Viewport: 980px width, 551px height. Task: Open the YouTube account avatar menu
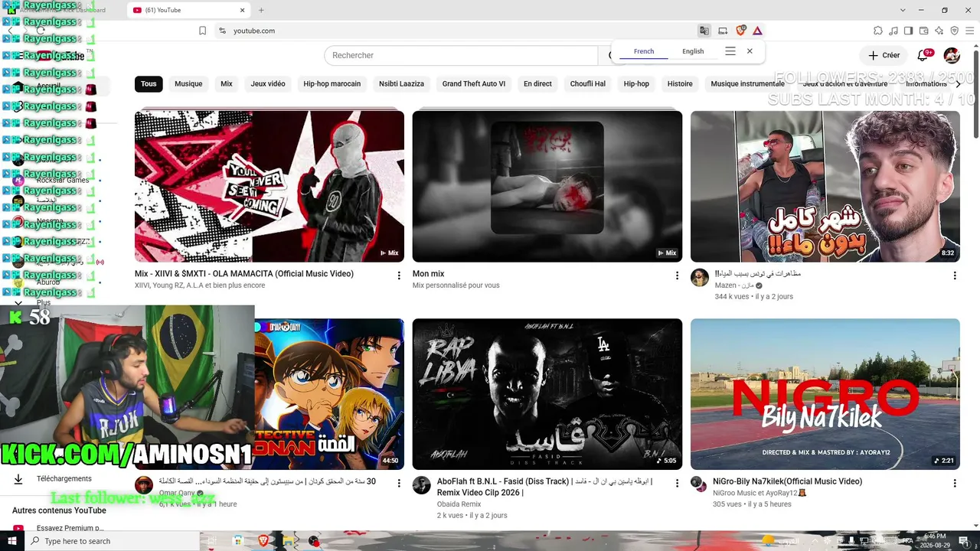click(952, 55)
